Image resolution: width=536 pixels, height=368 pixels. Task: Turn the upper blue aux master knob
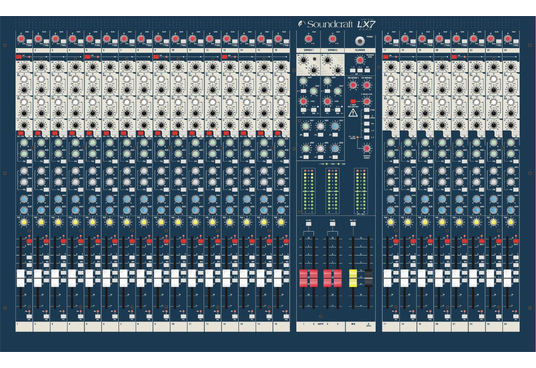pos(335,126)
